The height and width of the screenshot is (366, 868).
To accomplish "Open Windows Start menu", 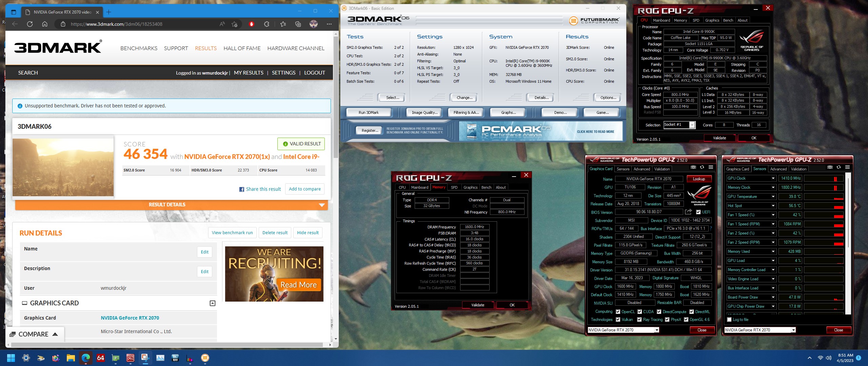I will (11, 358).
